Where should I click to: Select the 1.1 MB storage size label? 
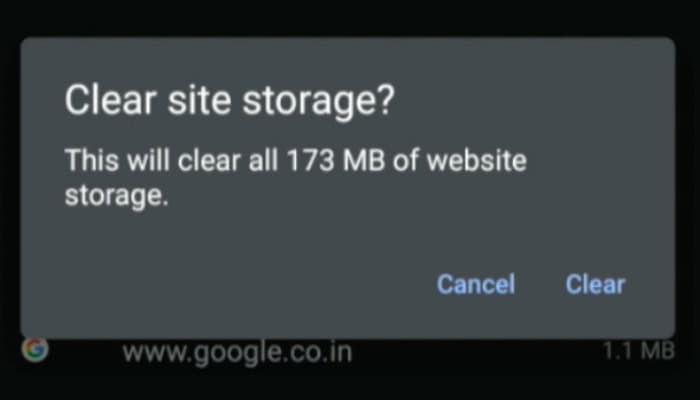click(638, 350)
